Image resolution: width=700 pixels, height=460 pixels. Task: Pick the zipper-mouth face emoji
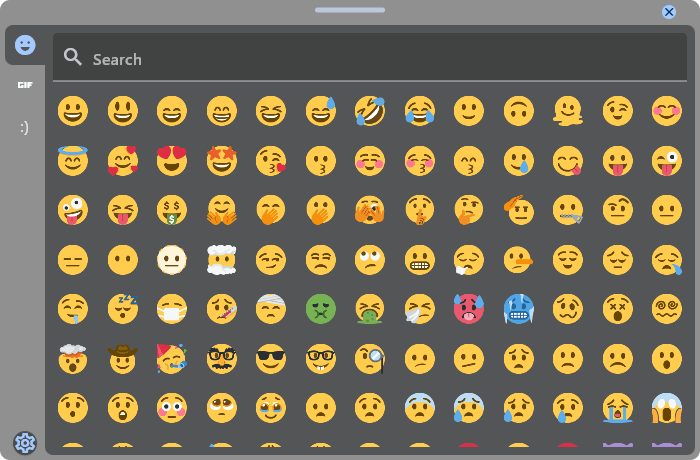pos(568,210)
